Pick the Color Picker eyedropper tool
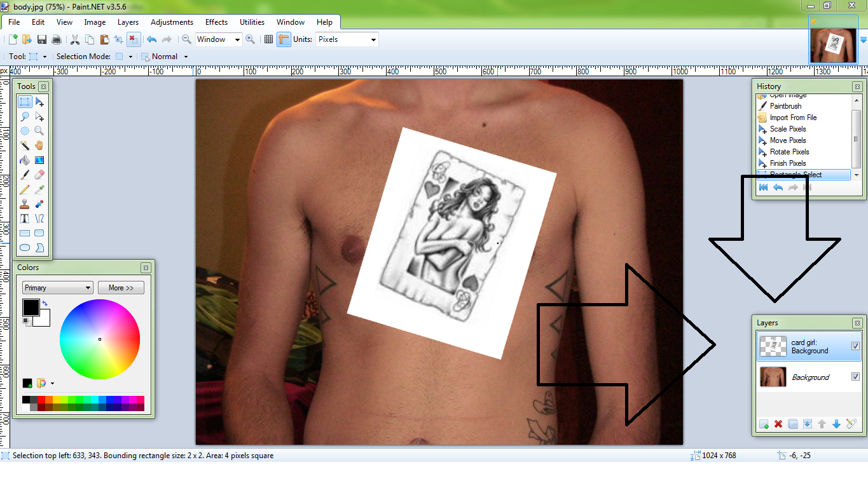This screenshot has height=488, width=868. 39,189
